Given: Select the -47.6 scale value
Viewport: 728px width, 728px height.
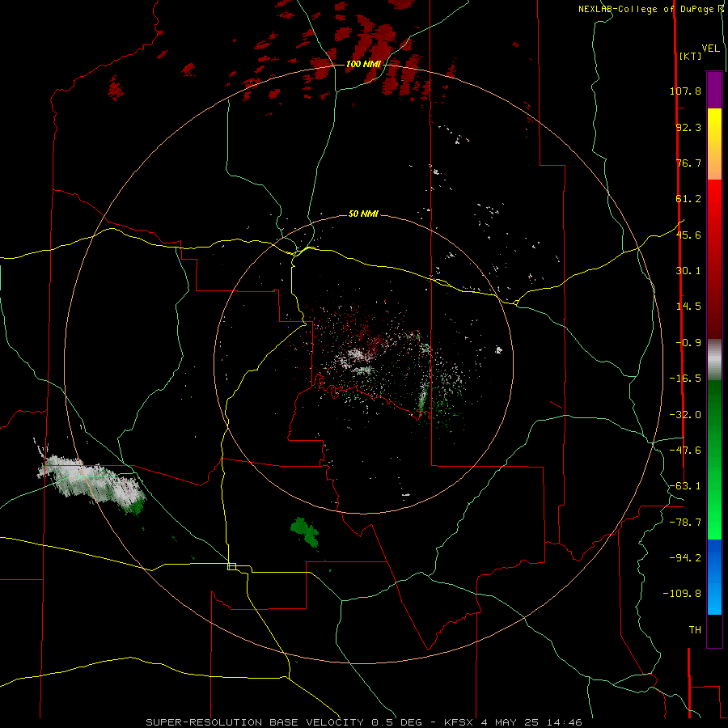Looking at the screenshot, I should coord(685,451).
